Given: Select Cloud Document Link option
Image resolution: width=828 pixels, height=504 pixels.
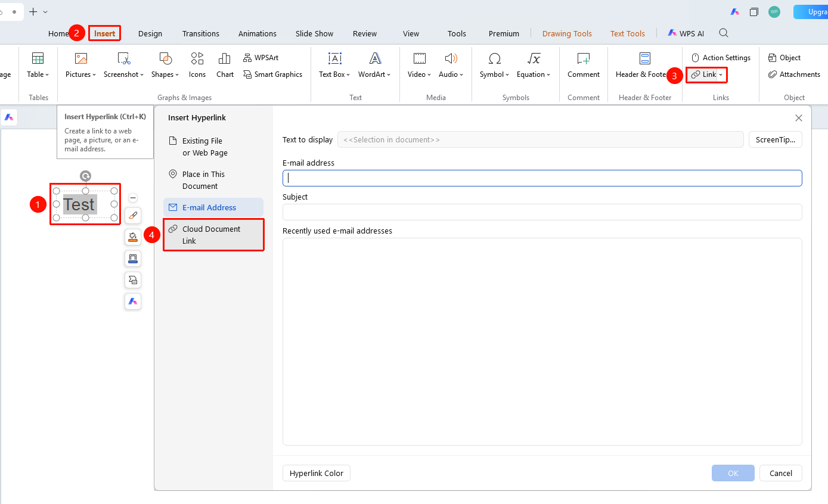Looking at the screenshot, I should (x=213, y=235).
